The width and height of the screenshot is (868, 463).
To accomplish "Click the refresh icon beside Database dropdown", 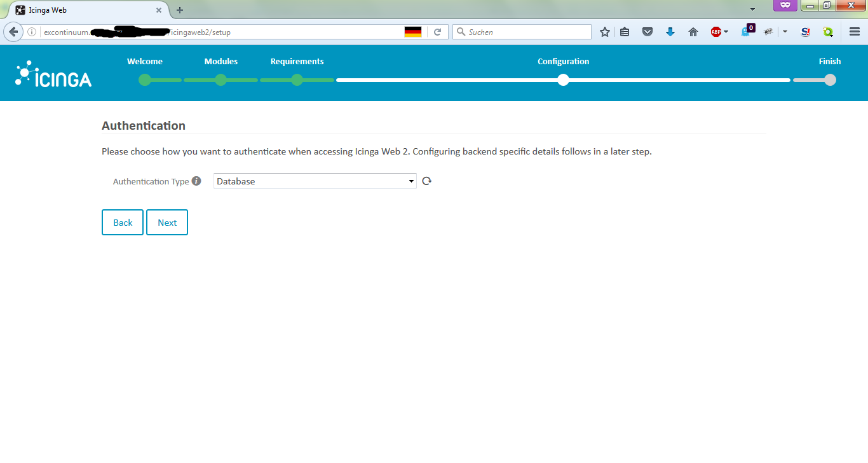I will pos(426,181).
